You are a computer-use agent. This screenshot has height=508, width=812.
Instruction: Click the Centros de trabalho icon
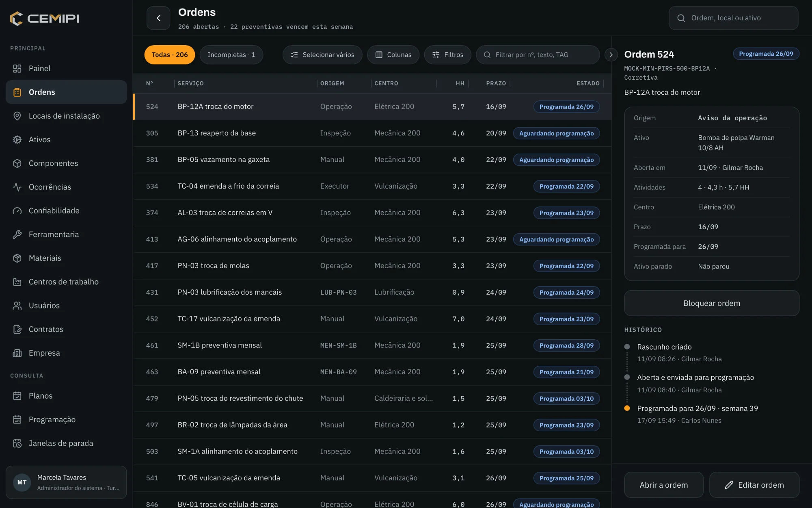click(17, 282)
